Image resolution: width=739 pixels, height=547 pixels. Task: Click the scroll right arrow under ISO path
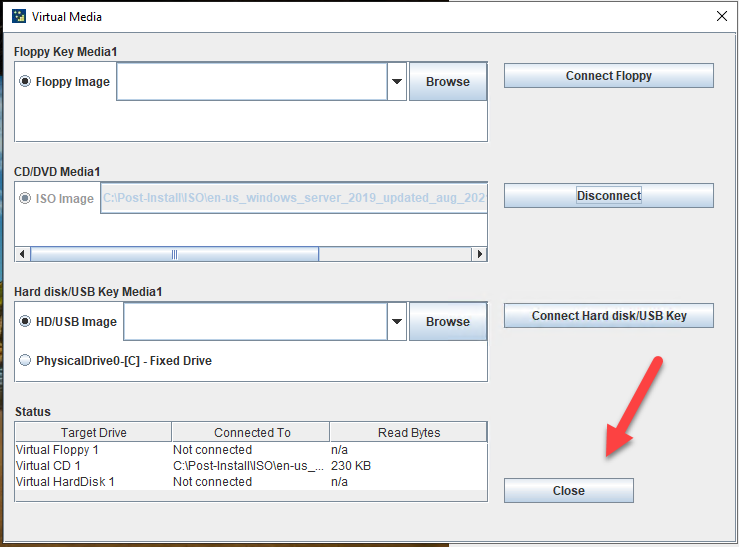click(x=479, y=254)
